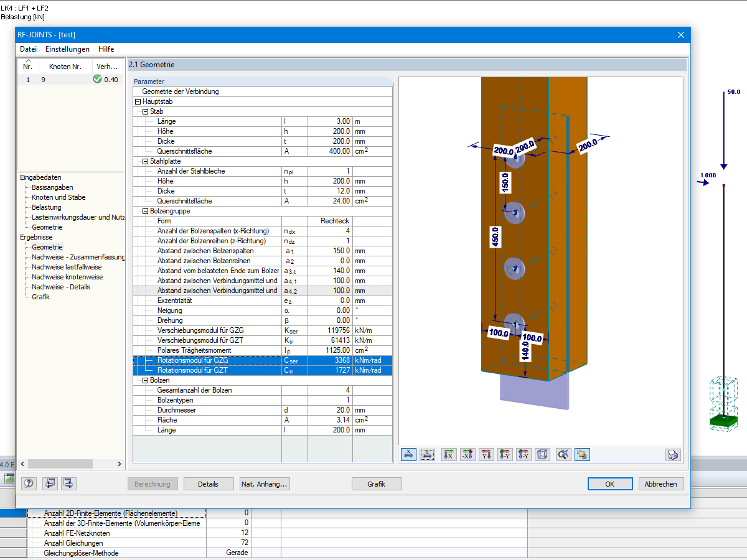Go to next table arrow icon
The image size is (747, 560).
[68, 483]
